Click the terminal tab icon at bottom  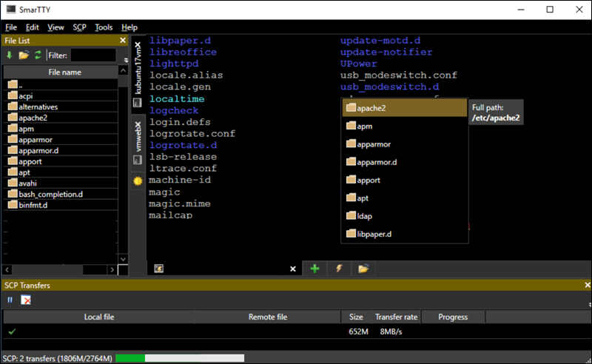click(x=159, y=269)
